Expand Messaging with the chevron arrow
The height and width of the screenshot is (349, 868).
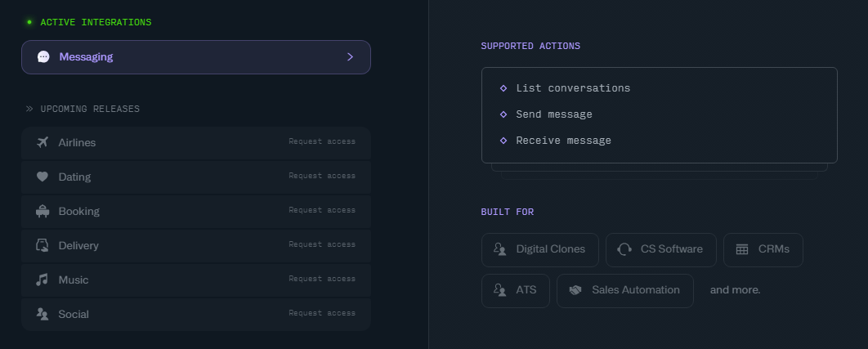tap(350, 57)
